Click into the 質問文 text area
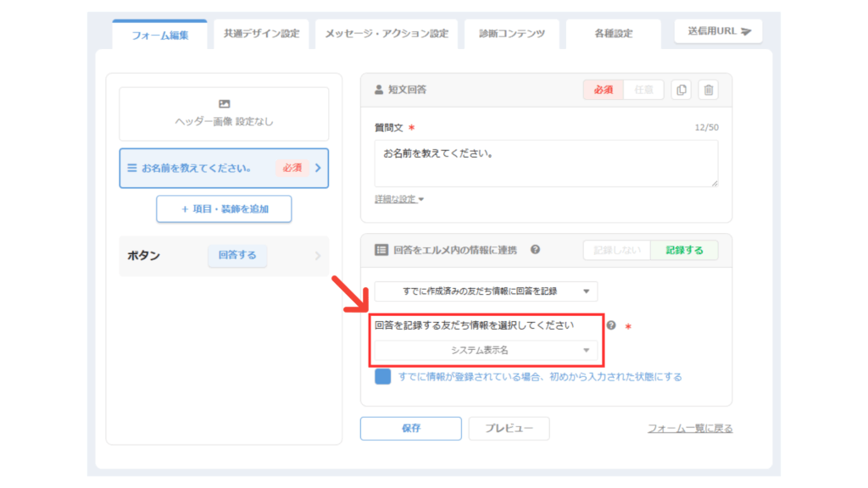The width and height of the screenshot is (868, 488). 546,163
